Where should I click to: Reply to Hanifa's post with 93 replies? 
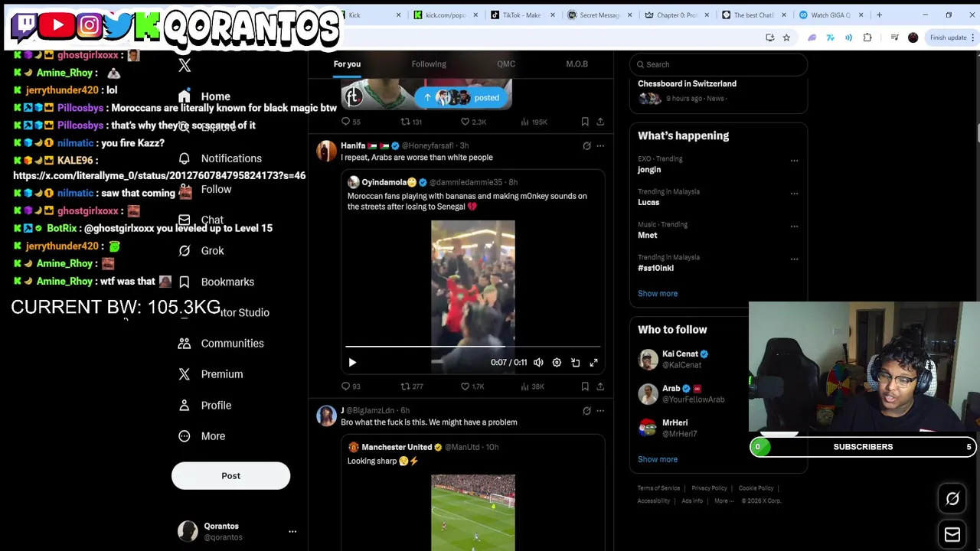(x=351, y=386)
